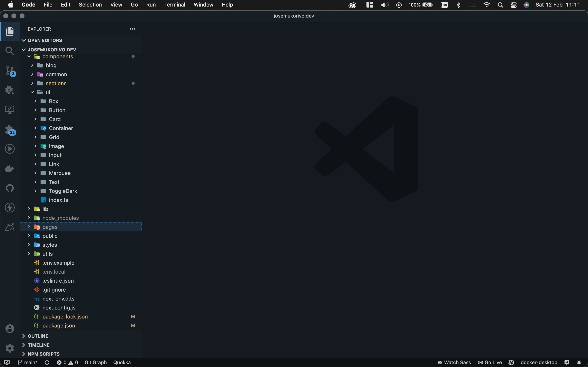Open Remote Explorer view

pyautogui.click(x=10, y=110)
